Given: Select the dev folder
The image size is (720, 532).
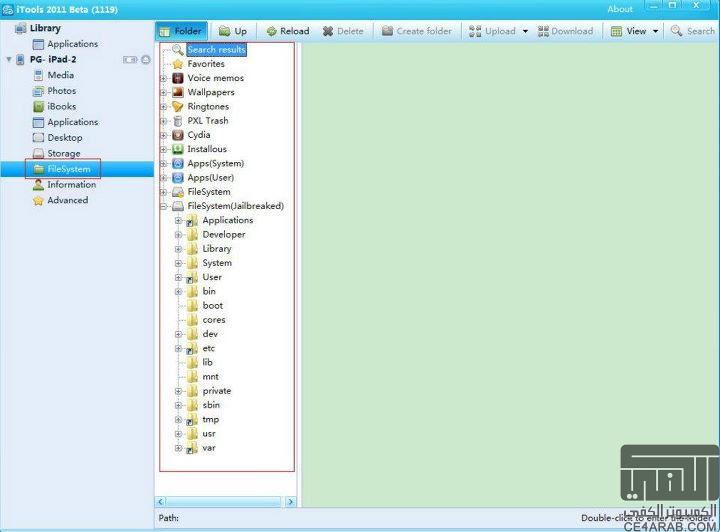Looking at the screenshot, I should pyautogui.click(x=210, y=334).
